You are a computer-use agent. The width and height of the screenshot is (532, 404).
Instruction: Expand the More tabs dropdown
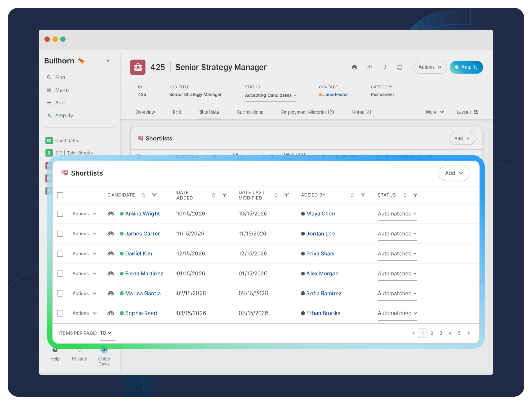point(435,112)
